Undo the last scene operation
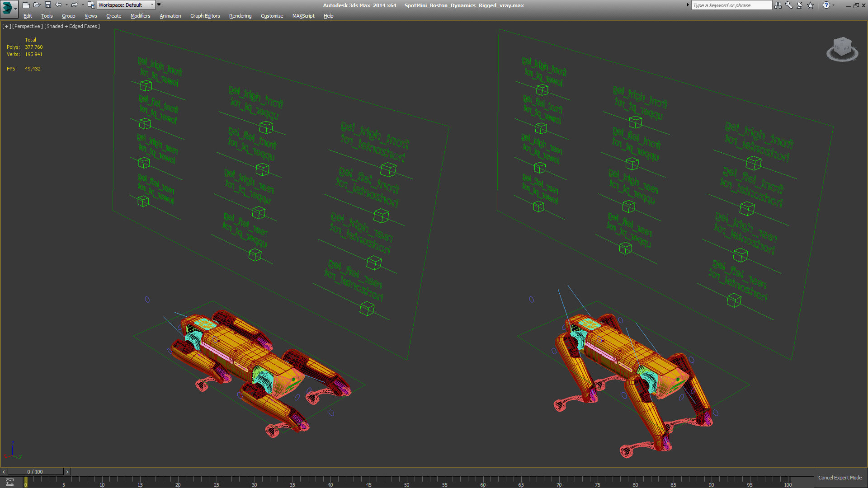 click(x=59, y=5)
